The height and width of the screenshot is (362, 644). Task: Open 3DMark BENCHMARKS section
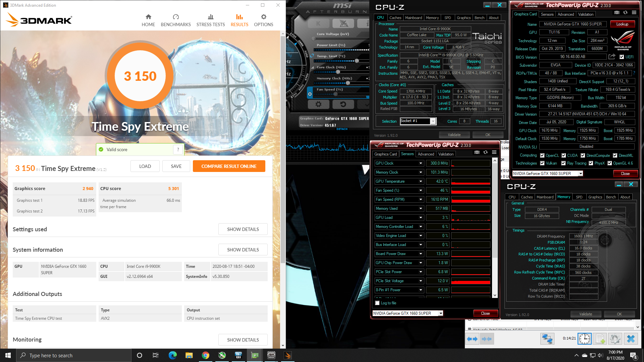176,20
